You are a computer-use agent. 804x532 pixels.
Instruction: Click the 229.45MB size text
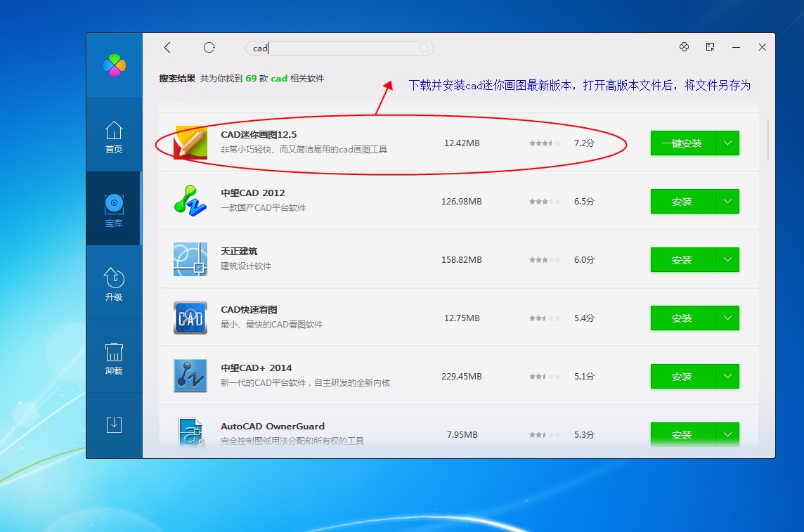pos(462,377)
